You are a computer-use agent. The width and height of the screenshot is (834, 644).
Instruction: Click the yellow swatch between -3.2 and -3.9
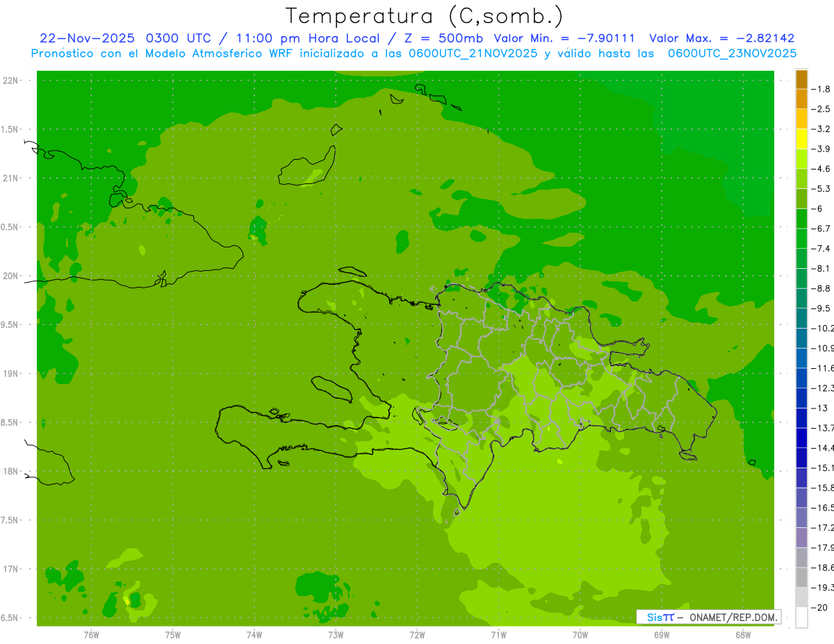801,139
